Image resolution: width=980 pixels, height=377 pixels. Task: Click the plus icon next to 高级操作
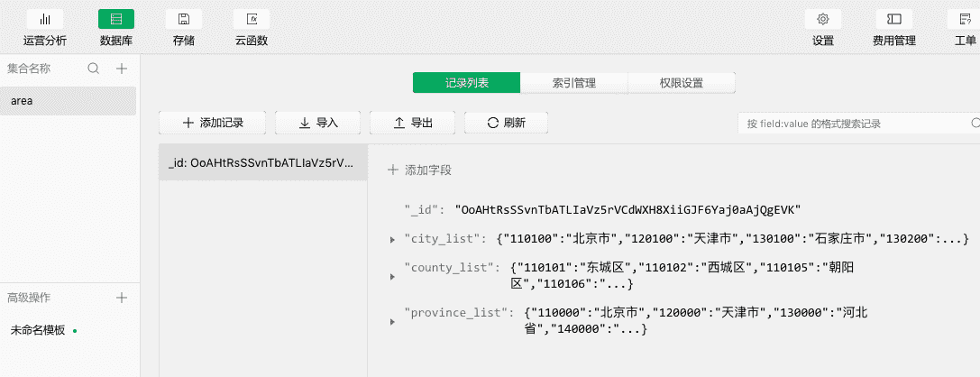point(122,298)
